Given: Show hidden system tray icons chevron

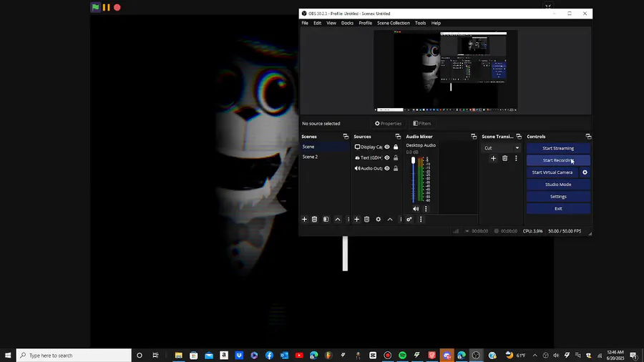Looking at the screenshot, I should pyautogui.click(x=535, y=356).
